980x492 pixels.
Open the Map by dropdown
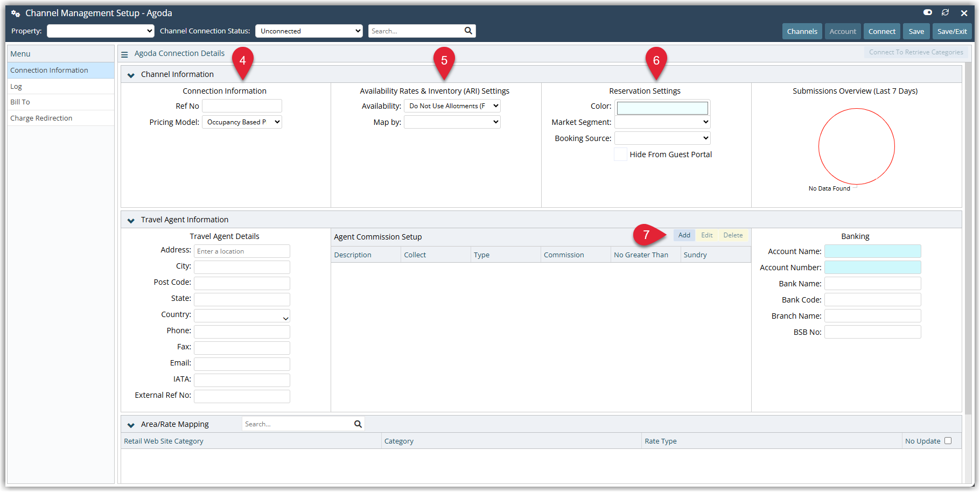pyautogui.click(x=452, y=122)
